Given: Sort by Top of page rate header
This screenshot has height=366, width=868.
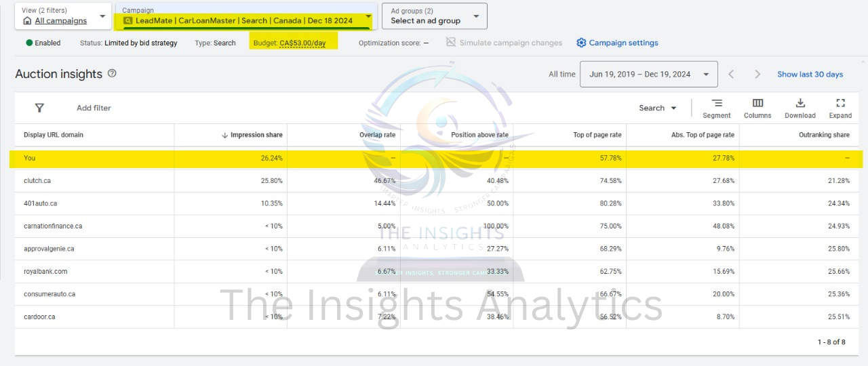Looking at the screenshot, I should click(597, 135).
